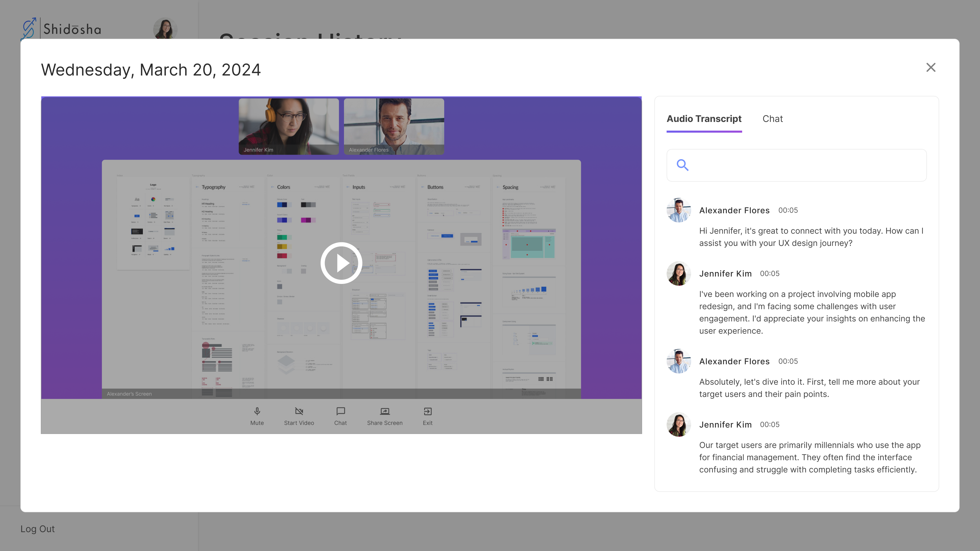Screen dimensions: 980x551
Task: Select the Audio Transcript tab
Action: 704,119
